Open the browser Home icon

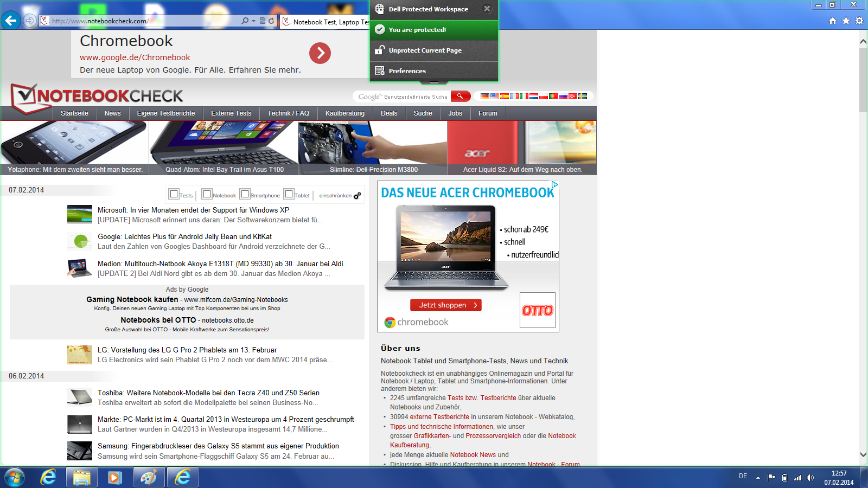(833, 21)
